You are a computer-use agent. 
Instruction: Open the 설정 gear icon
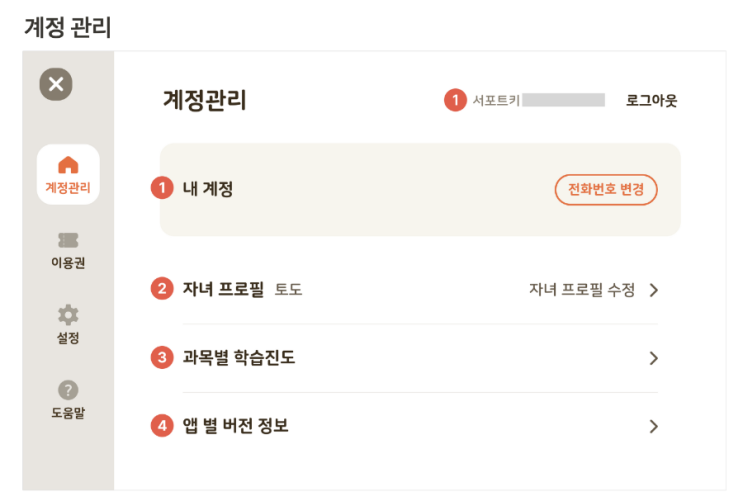click(x=68, y=315)
